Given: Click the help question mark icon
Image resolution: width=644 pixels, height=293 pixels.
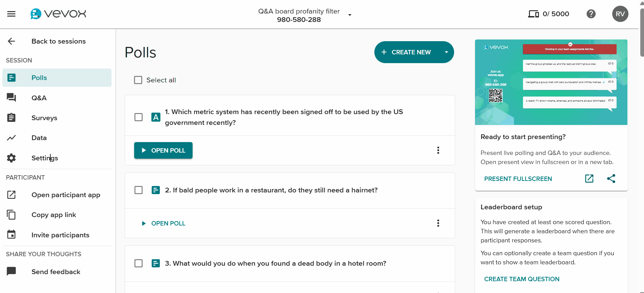Looking at the screenshot, I should point(591,14).
